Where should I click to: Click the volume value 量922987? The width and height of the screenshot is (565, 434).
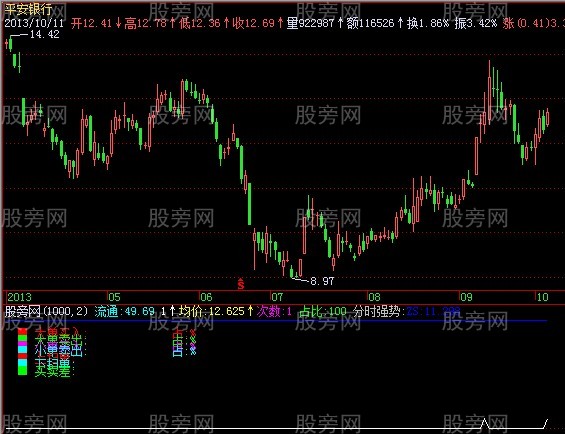[310, 23]
